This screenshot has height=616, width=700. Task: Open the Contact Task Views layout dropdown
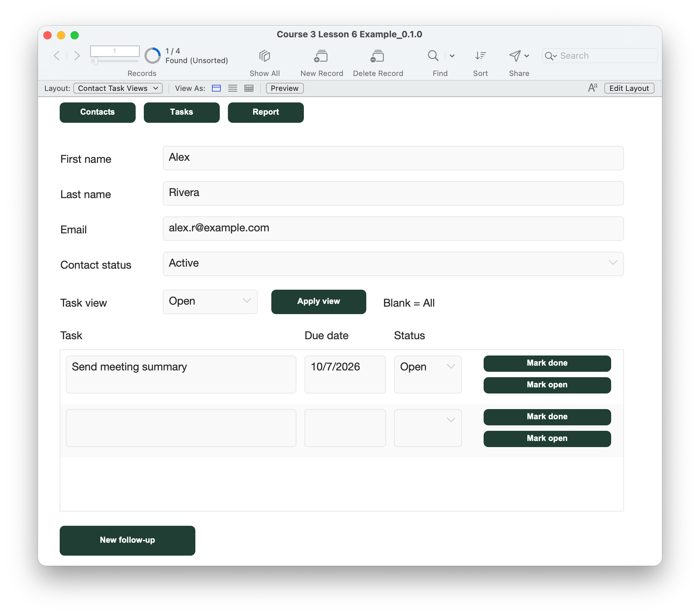[x=118, y=88]
